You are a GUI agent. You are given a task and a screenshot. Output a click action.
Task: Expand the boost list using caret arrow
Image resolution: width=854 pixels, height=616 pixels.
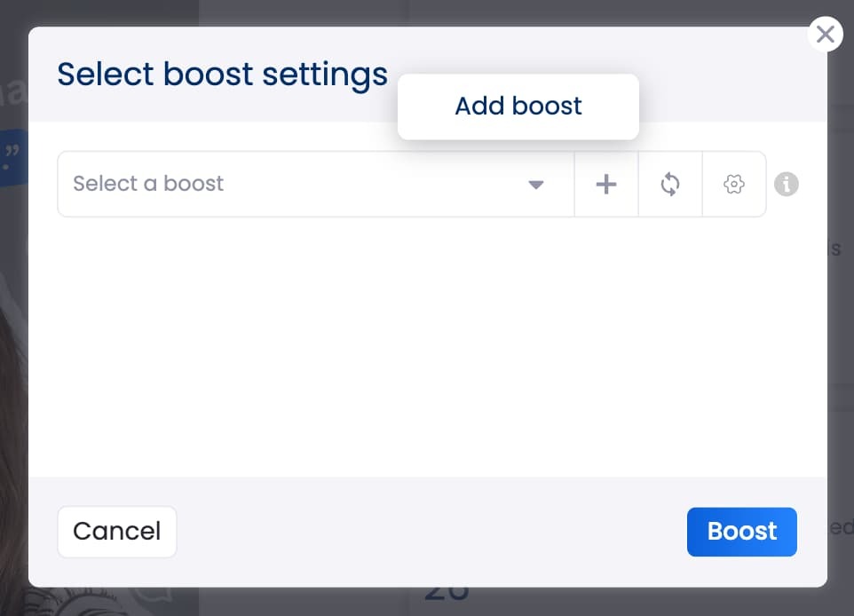tap(535, 185)
